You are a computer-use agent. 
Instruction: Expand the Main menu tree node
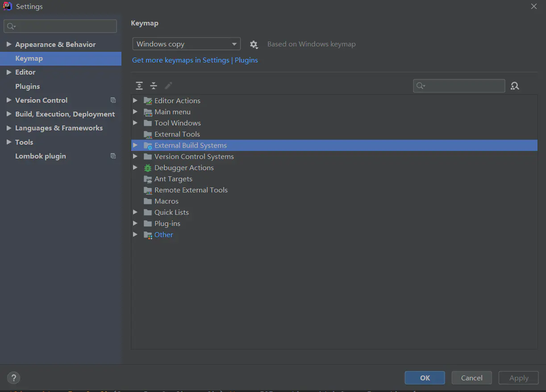[135, 112]
